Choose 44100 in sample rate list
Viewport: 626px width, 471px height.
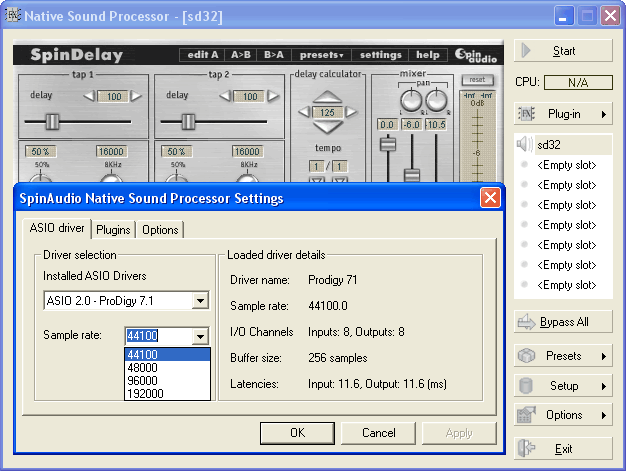click(167, 354)
